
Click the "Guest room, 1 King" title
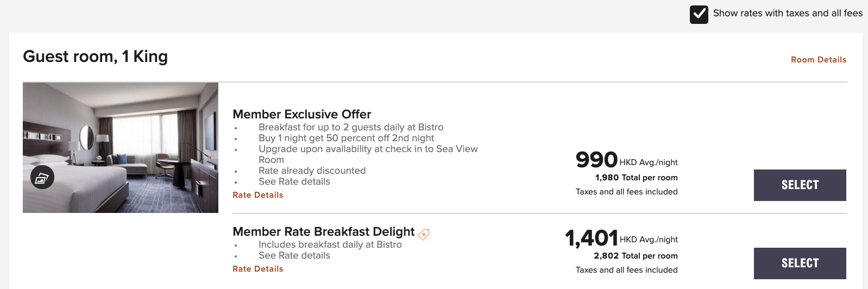click(96, 56)
